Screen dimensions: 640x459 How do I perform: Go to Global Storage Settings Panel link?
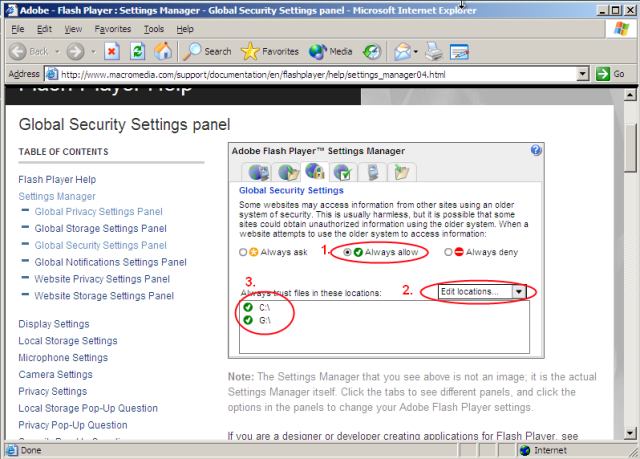100,228
